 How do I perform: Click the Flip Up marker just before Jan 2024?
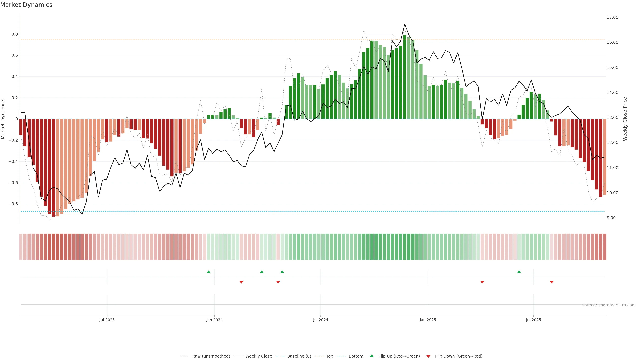(209, 272)
